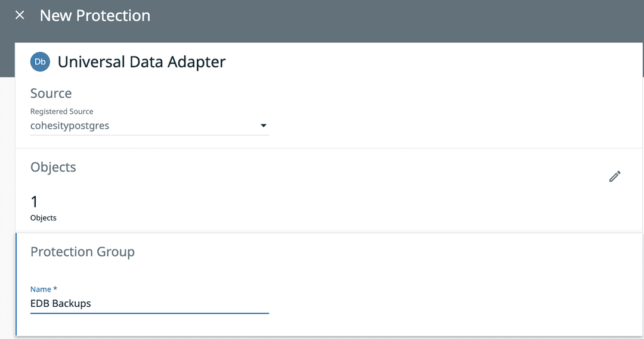644x339 pixels.
Task: Click the object count number 1
Action: pyautogui.click(x=35, y=201)
